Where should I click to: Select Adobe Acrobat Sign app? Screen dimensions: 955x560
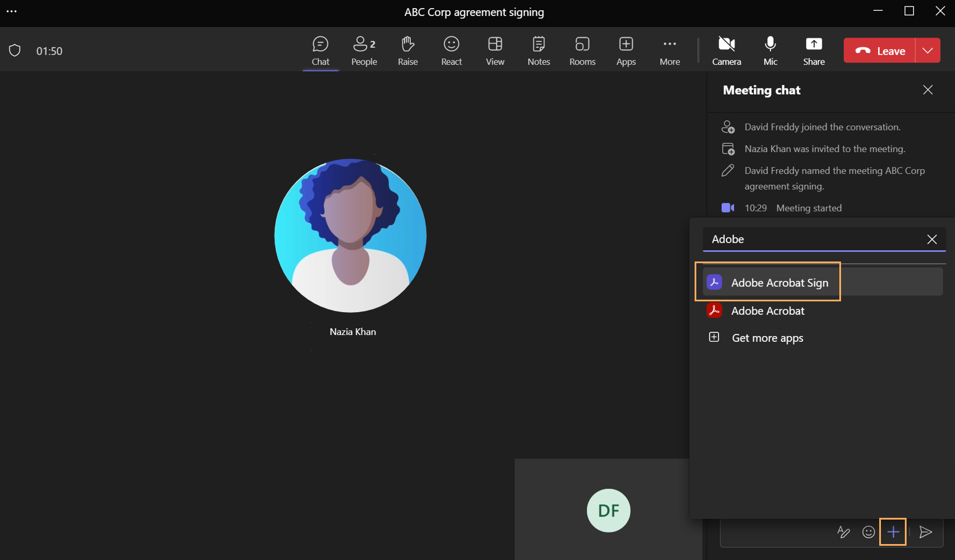click(x=823, y=282)
